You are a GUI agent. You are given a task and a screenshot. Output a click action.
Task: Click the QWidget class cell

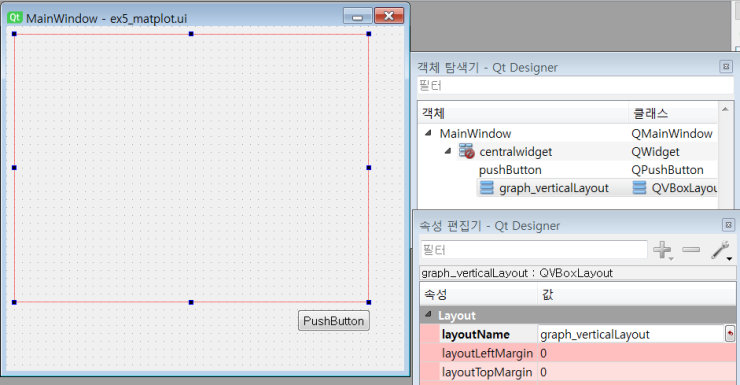click(x=655, y=152)
